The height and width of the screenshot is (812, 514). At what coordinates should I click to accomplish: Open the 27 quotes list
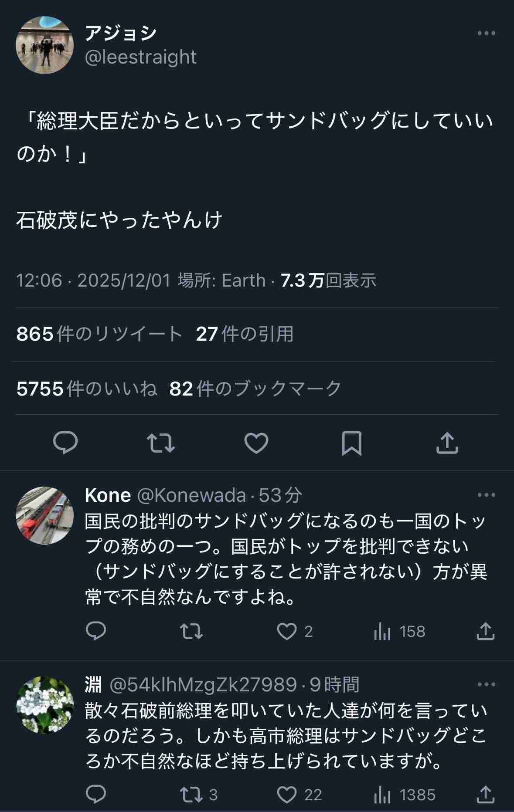(x=245, y=334)
